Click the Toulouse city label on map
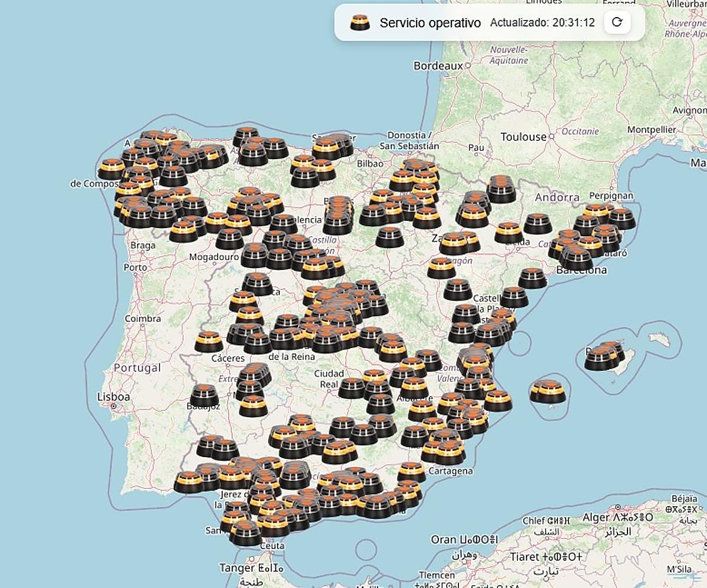707x588 pixels. 523,137
